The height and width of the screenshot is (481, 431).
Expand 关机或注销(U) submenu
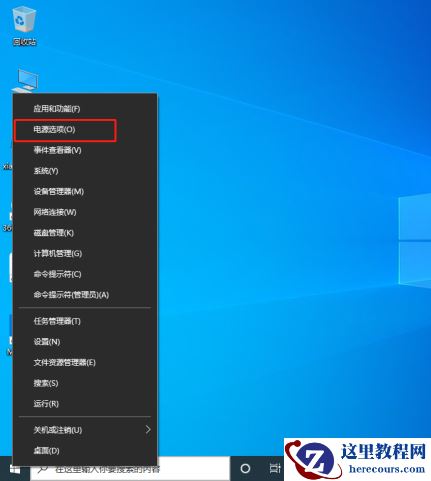pyautogui.click(x=85, y=430)
